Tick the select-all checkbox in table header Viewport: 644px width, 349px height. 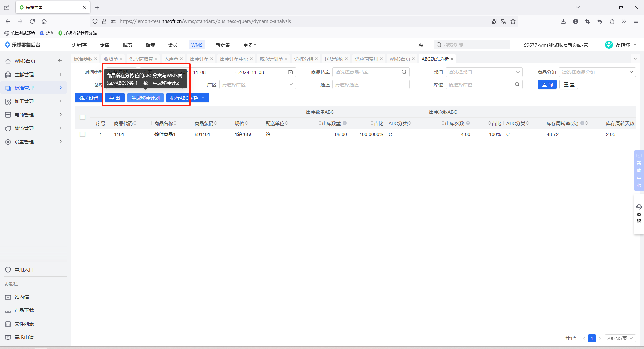(83, 117)
